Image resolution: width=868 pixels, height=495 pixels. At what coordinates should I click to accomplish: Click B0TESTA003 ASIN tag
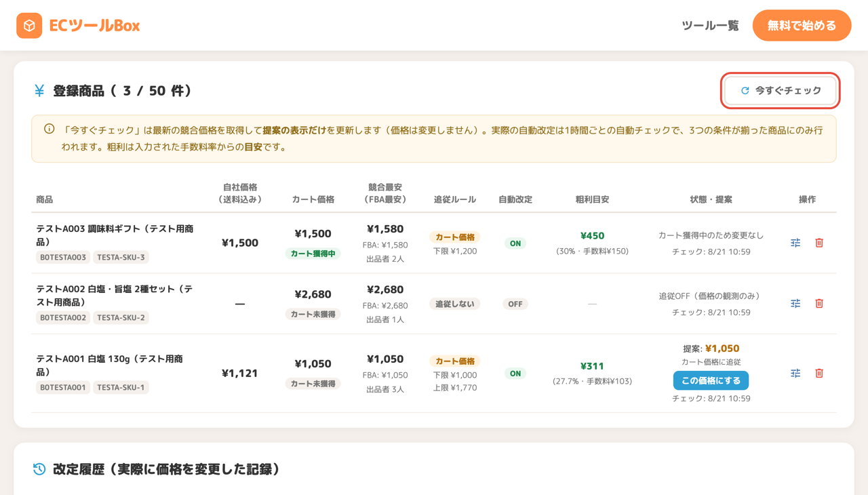[x=63, y=257]
